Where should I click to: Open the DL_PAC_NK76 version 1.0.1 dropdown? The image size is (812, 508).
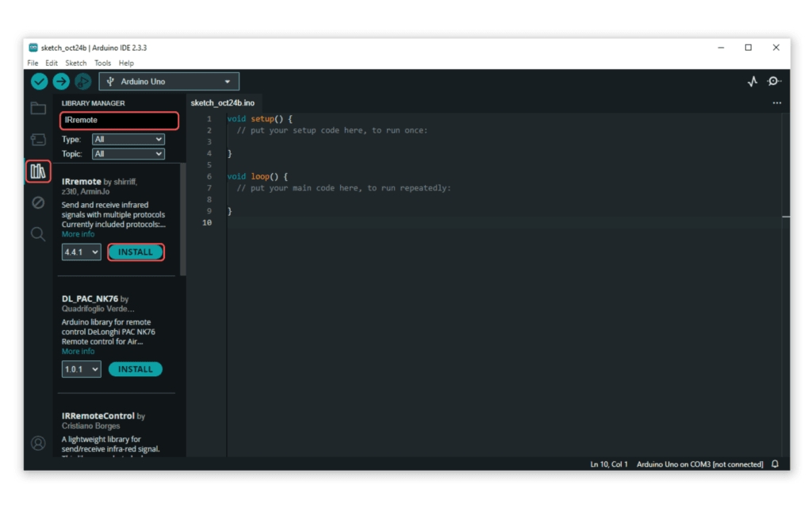click(x=82, y=369)
